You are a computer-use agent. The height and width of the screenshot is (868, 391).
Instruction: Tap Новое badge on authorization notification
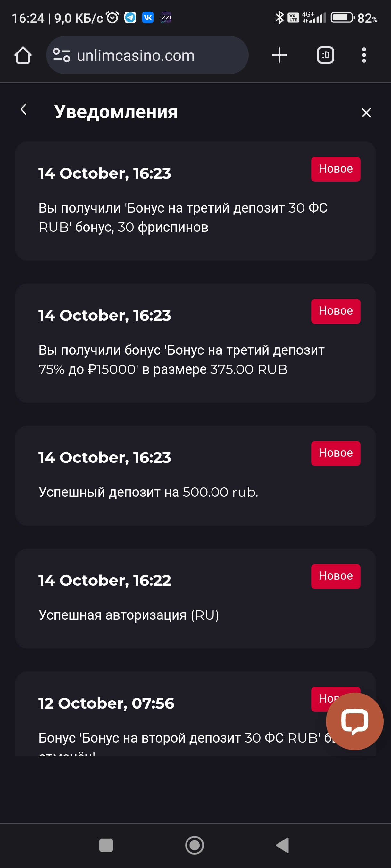(335, 576)
